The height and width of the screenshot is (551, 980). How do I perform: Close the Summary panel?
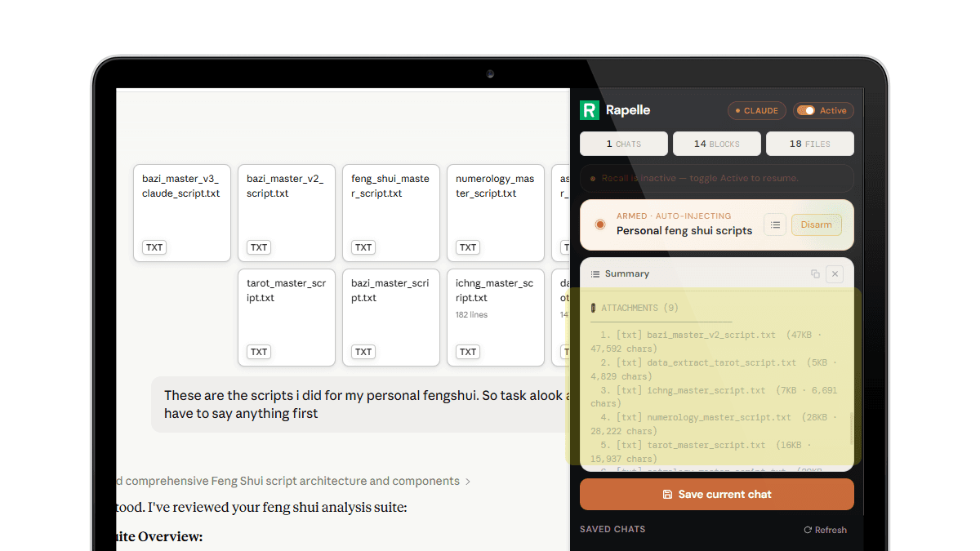tap(835, 274)
